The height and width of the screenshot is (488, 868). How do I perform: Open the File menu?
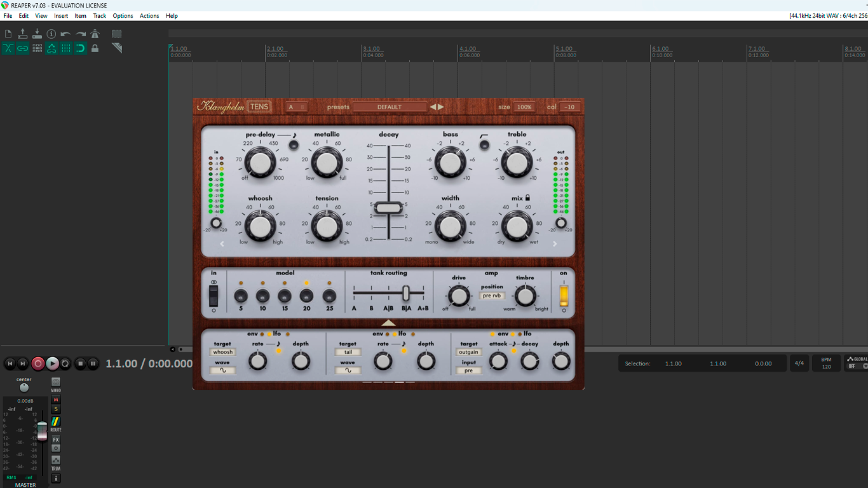(8, 16)
